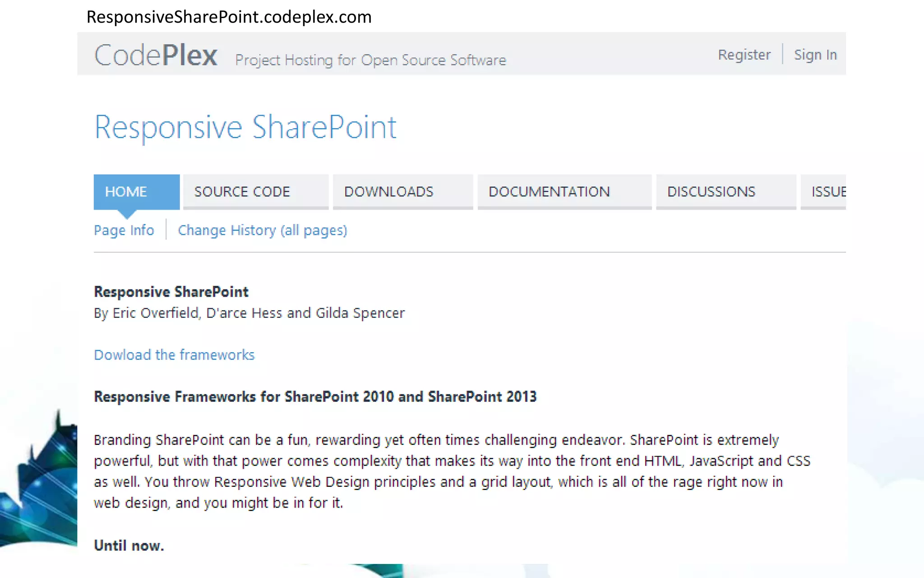Click the ResponsiveSharePoint.codeplex.com URL text

[x=229, y=17]
